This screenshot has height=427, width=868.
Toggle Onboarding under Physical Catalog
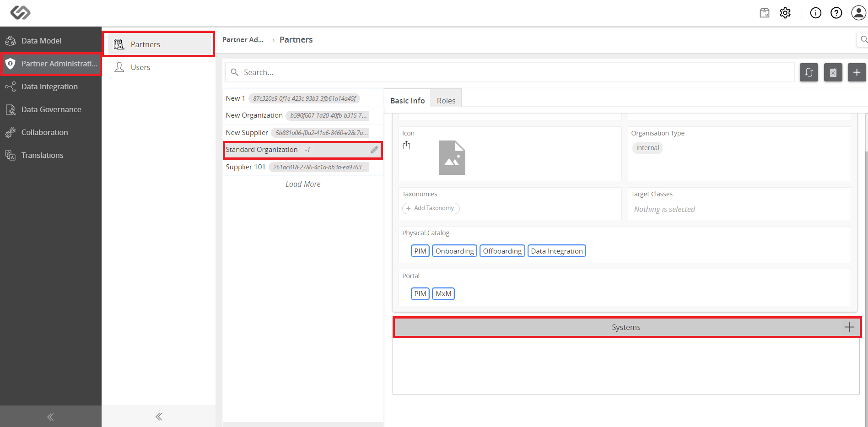(454, 251)
